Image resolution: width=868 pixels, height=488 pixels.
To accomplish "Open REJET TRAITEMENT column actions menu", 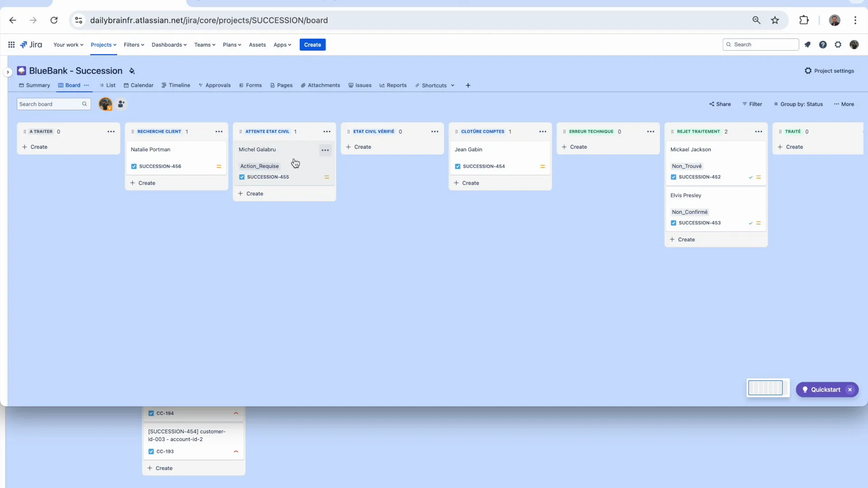I will (759, 131).
